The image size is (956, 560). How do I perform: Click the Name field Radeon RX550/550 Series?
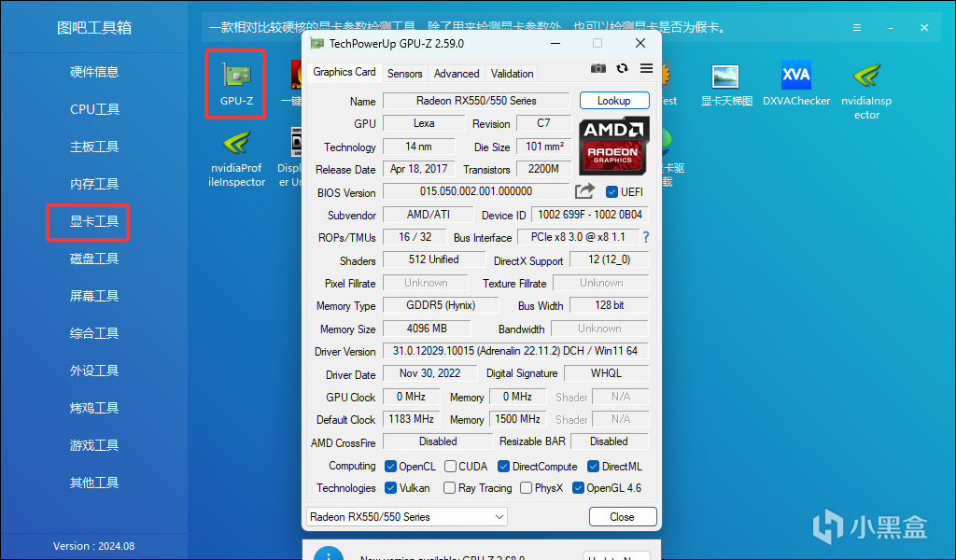pos(476,101)
